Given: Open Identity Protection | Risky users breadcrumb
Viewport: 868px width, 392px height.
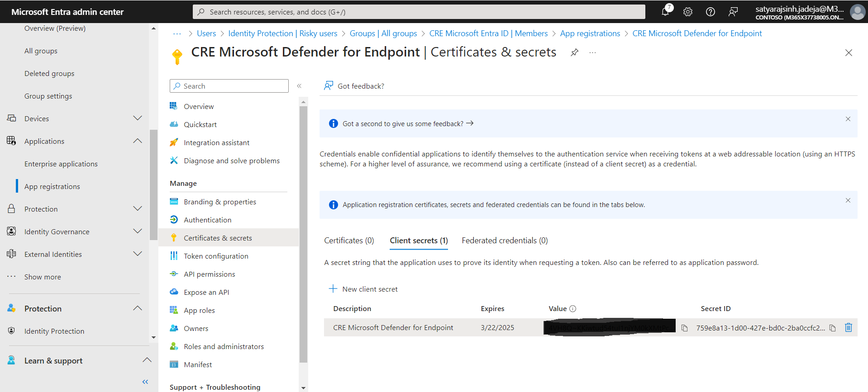Looking at the screenshot, I should pos(283,33).
